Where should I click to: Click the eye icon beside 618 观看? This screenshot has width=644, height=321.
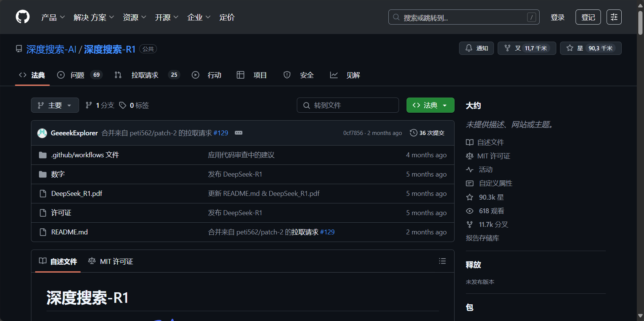pyautogui.click(x=470, y=211)
